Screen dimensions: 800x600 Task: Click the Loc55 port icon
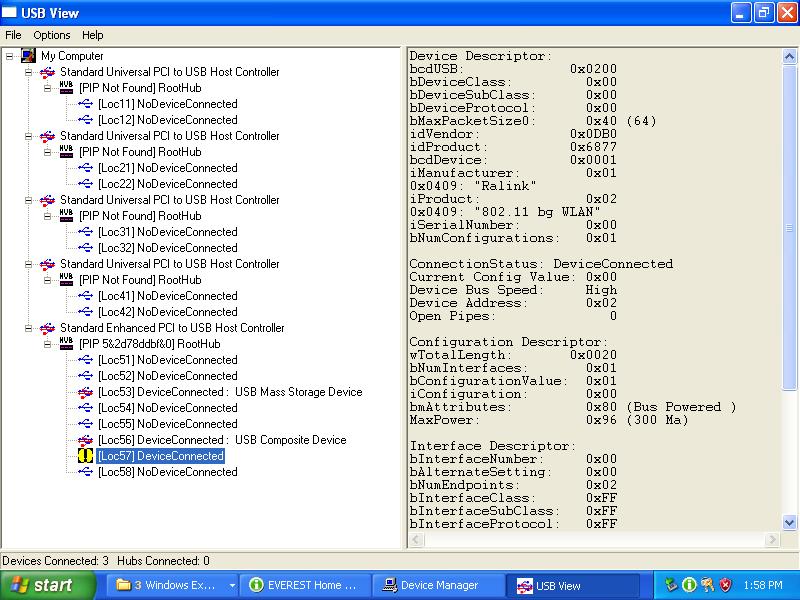pos(85,424)
